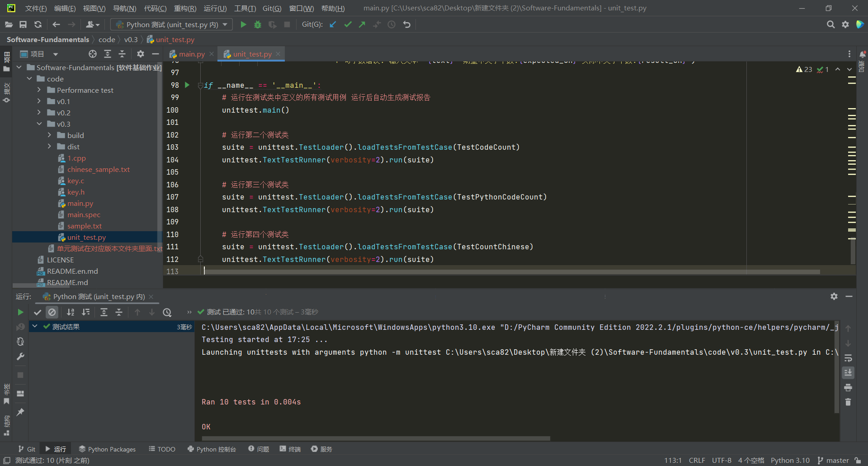Collapse the test results tree node

[35, 326]
